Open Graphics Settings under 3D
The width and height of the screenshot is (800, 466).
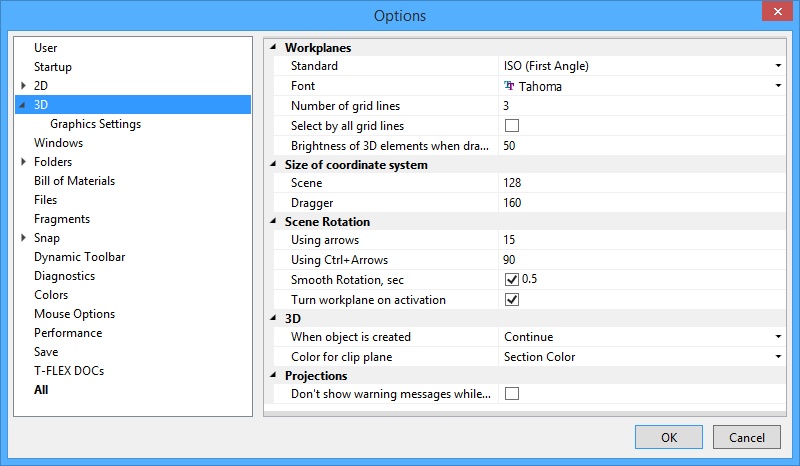coord(95,124)
